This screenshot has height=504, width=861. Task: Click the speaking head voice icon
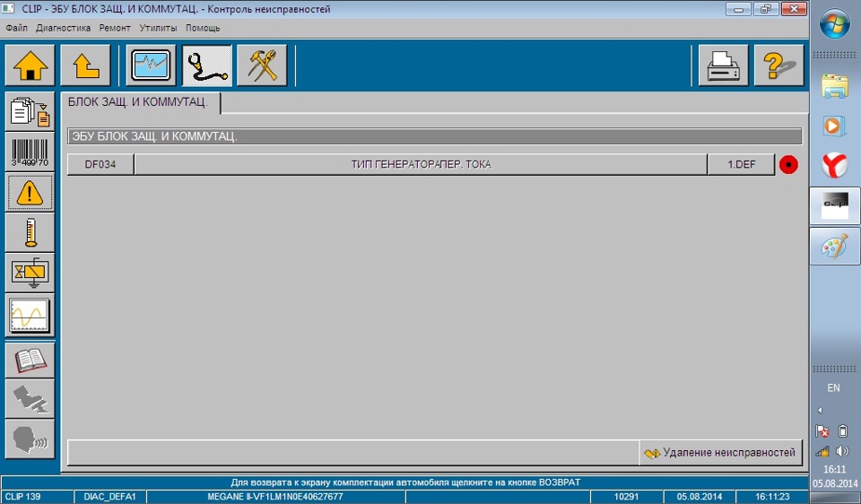(x=30, y=439)
